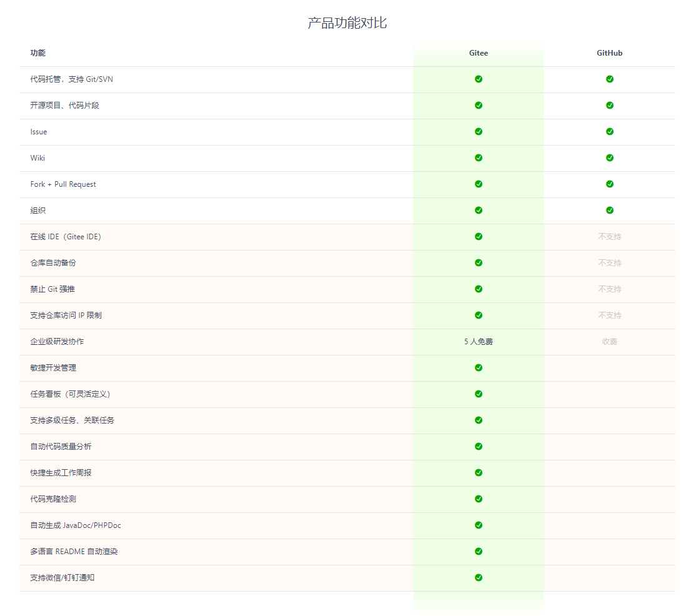Click Gitee checkmark for 仓库自动备份 row

(x=479, y=263)
